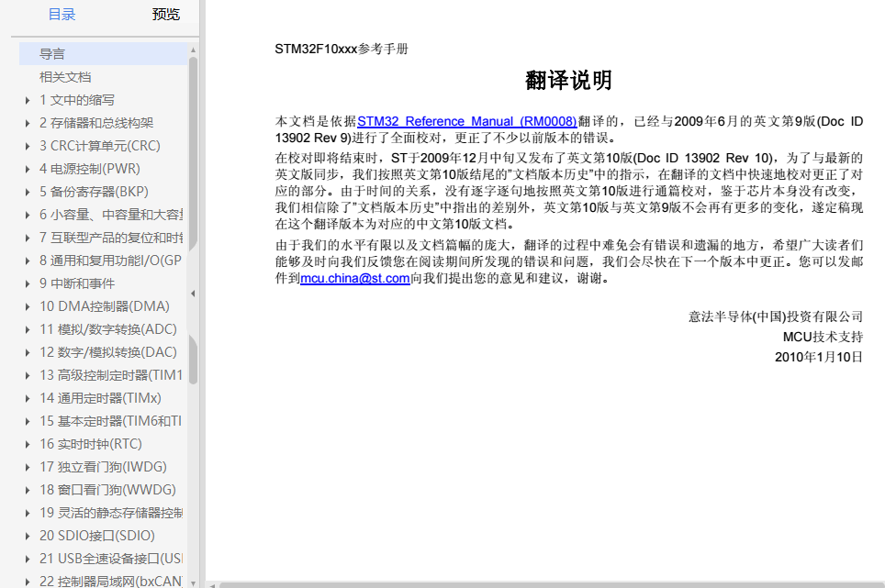885x588 pixels.
Task: Switch to the 目录 tab
Action: pyautogui.click(x=62, y=15)
